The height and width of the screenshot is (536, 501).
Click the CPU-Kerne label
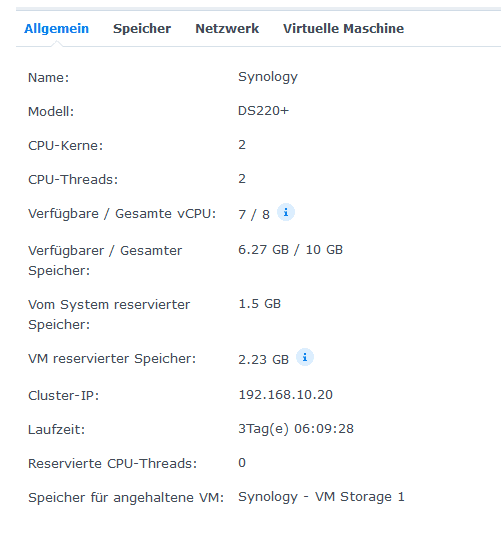(x=66, y=146)
